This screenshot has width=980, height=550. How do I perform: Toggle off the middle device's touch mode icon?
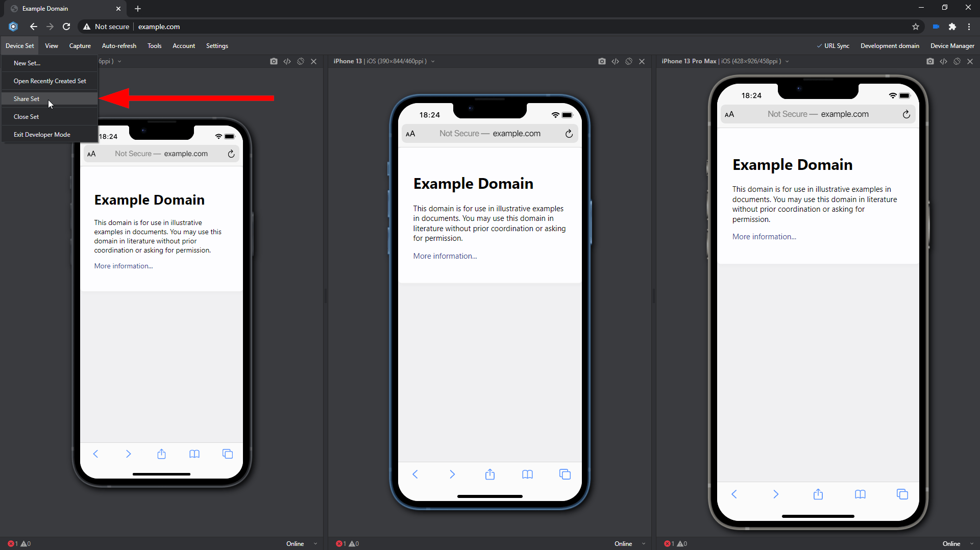[629, 61]
